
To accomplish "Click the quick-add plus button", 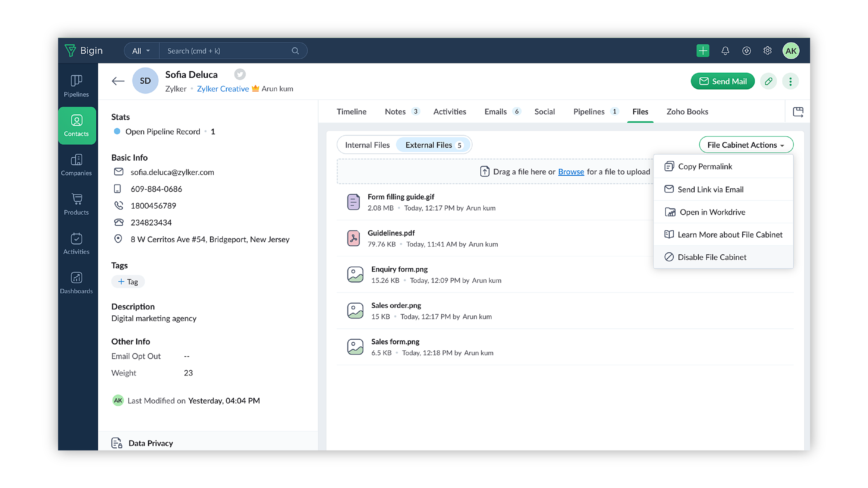I will pyautogui.click(x=702, y=51).
